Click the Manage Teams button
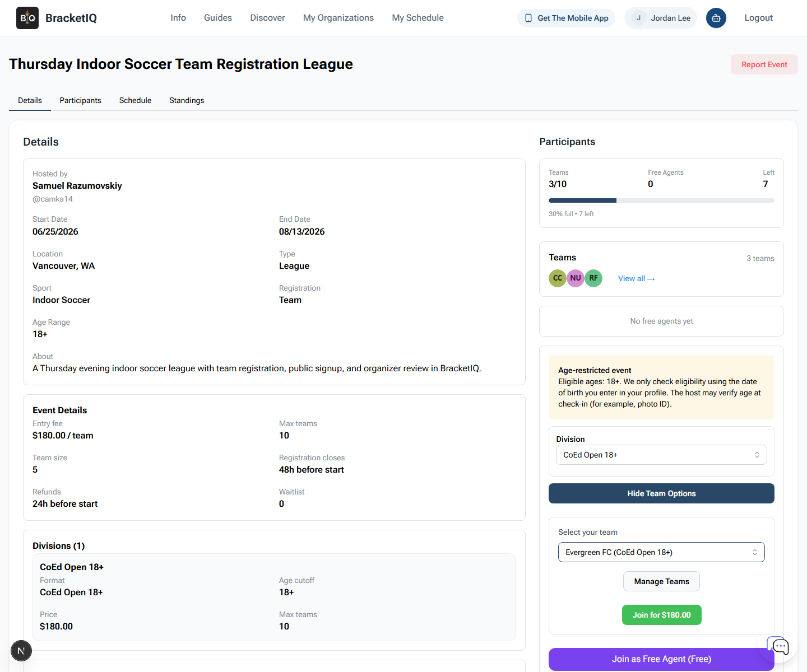 661,581
